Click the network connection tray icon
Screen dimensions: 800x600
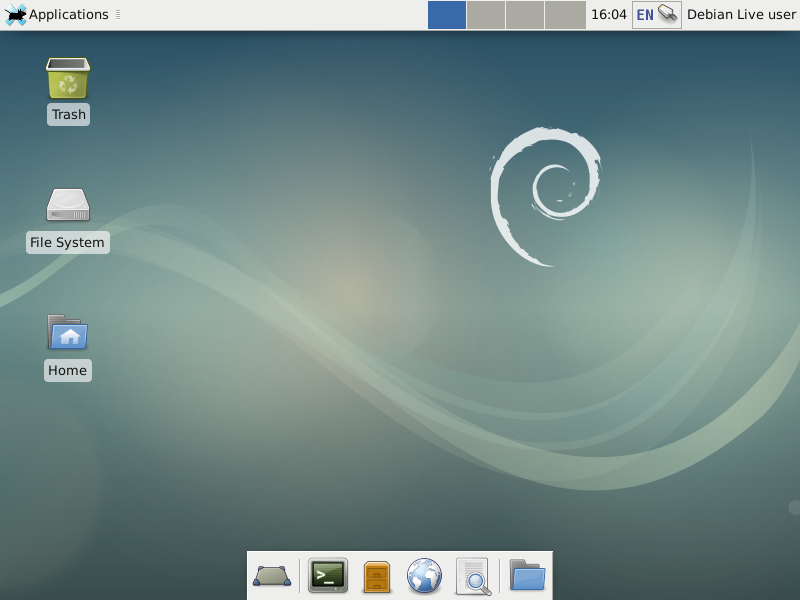[668, 14]
